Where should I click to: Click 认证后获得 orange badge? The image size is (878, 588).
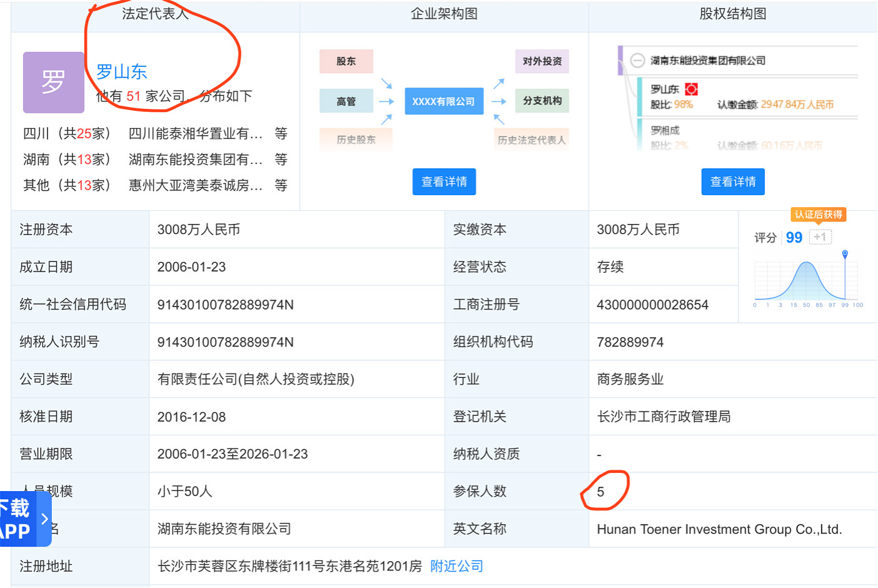pyautogui.click(x=819, y=215)
